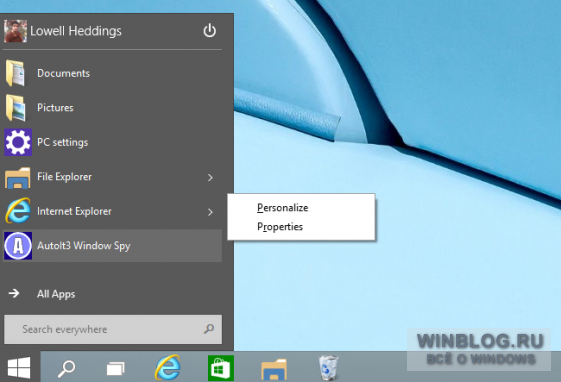Open taskbar Search magnifier

[67, 368]
